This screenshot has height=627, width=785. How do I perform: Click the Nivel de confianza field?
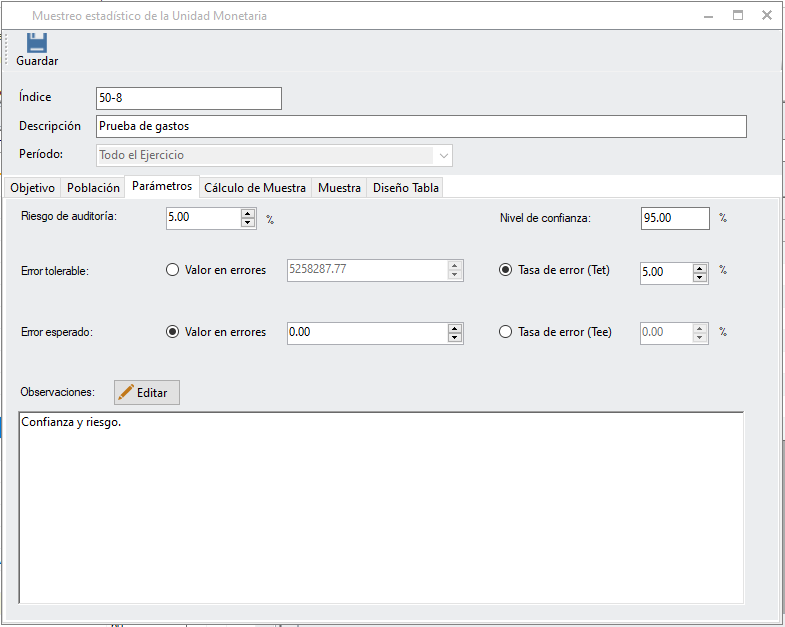pos(675,218)
